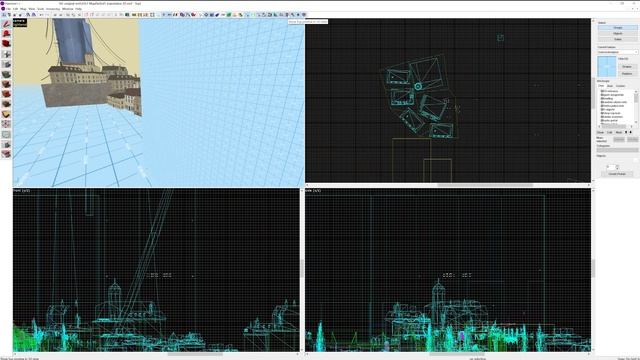This screenshot has width=640, height=360.
Task: Click the Undo toolbar icon
Action: click(42, 15)
